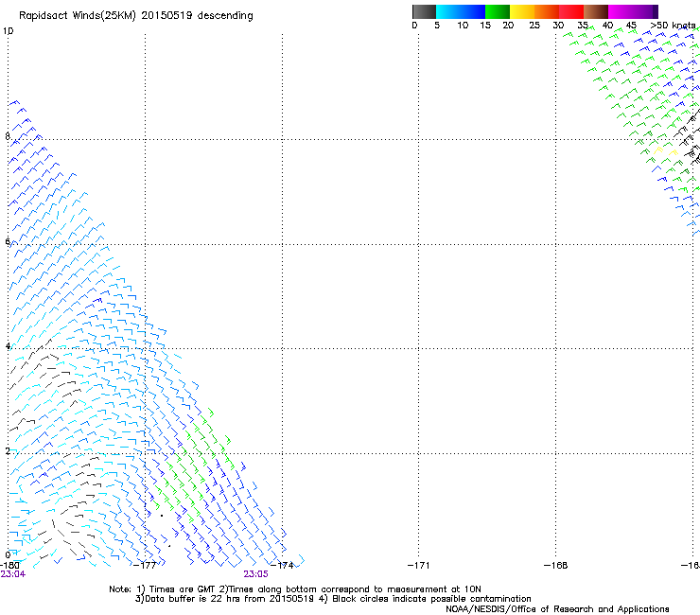This screenshot has width=700, height=615.
Task: Click the legend label '25'
Action: tap(534, 26)
